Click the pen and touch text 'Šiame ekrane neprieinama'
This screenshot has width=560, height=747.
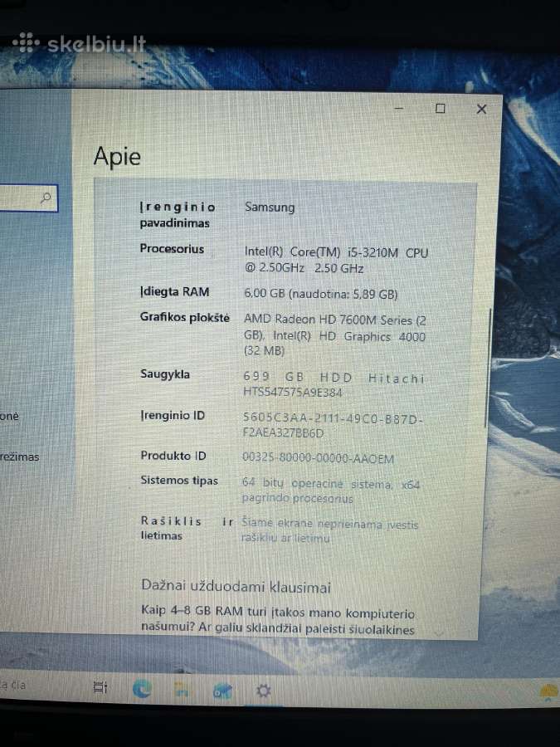312,524
